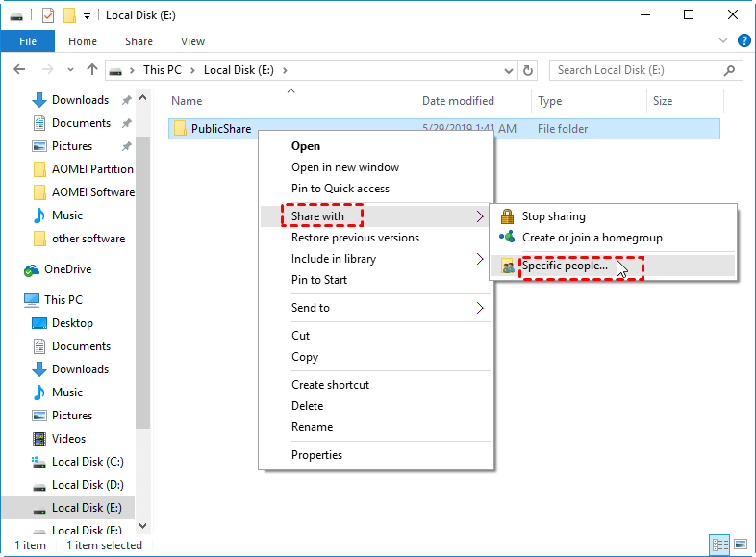Open the address bar history dropdown
This screenshot has width=756, height=557.
click(508, 70)
